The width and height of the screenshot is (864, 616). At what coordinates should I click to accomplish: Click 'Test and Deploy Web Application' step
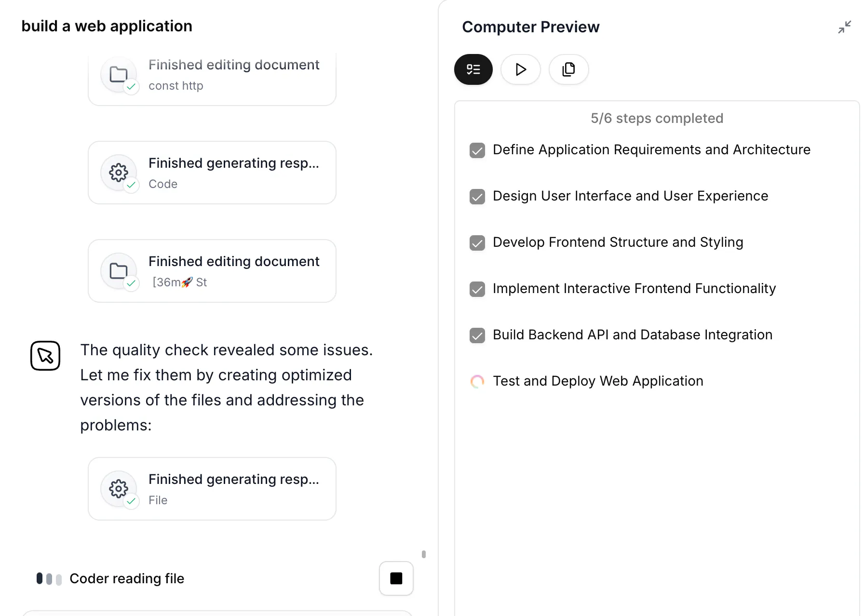click(598, 381)
